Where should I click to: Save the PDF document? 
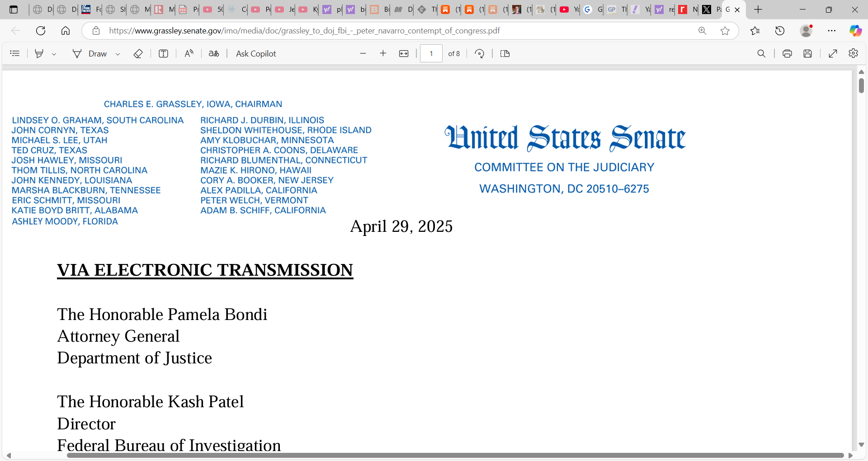point(808,53)
